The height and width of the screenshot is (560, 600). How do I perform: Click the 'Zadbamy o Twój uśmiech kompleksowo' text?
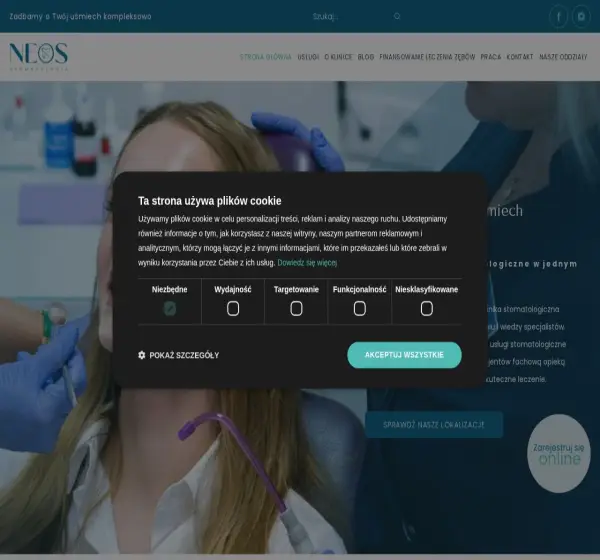[80, 16]
